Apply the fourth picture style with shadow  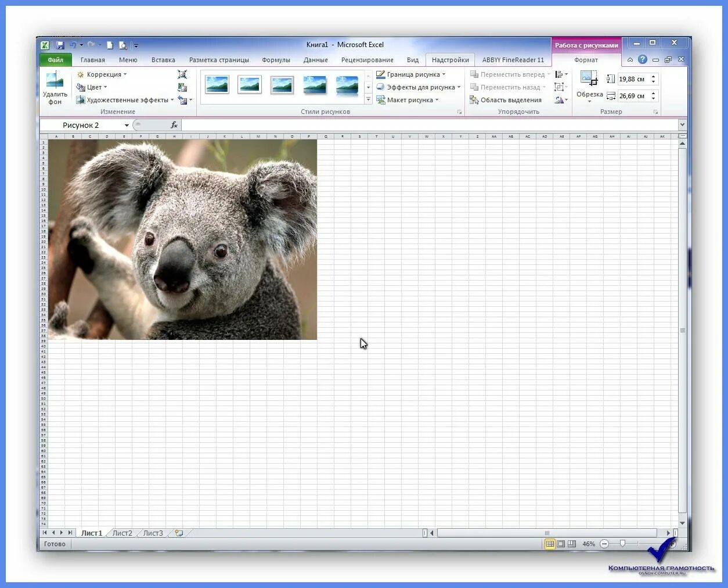coord(315,85)
